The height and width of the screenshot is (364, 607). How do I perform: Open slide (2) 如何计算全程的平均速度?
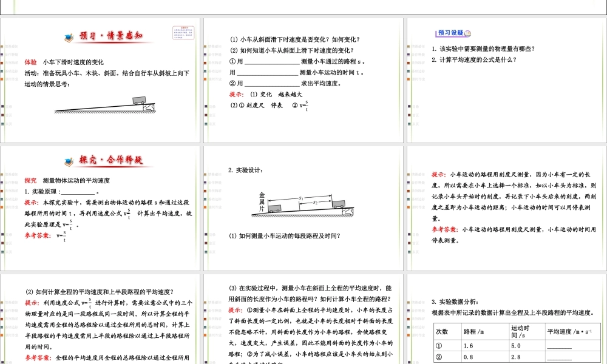100,318
